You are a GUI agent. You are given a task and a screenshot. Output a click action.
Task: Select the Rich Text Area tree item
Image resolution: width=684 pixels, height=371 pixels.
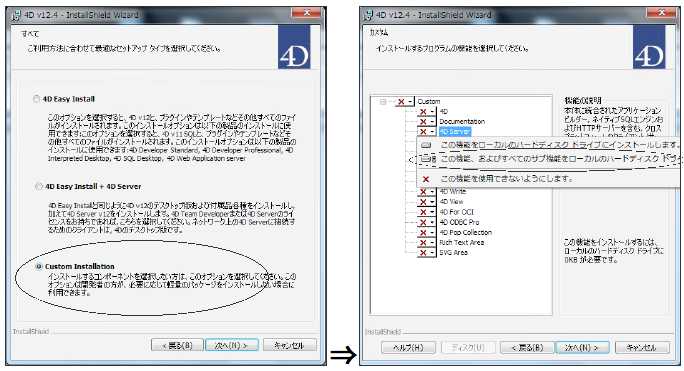coord(462,242)
